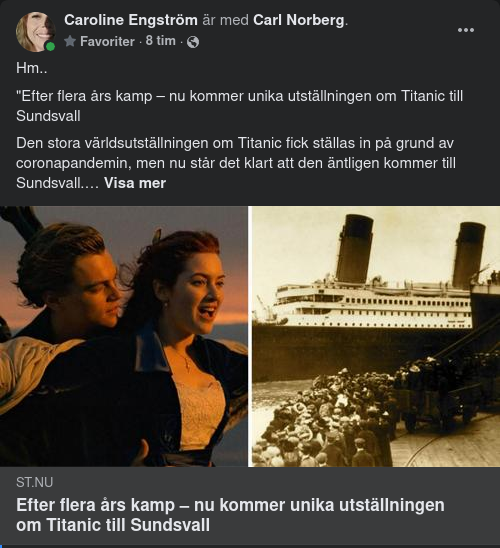Click the quoted headline paragraph in the post
The width and height of the screenshot is (500, 548).
click(x=239, y=106)
